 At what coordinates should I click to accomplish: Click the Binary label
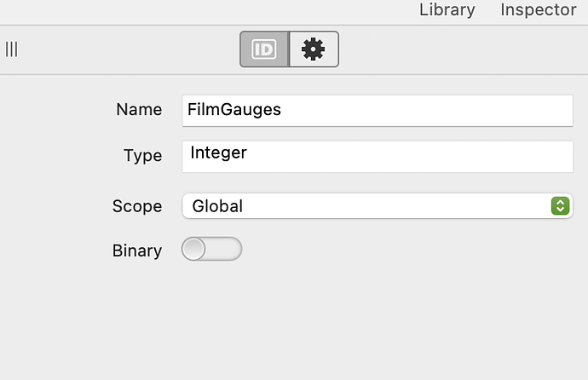pos(137,250)
